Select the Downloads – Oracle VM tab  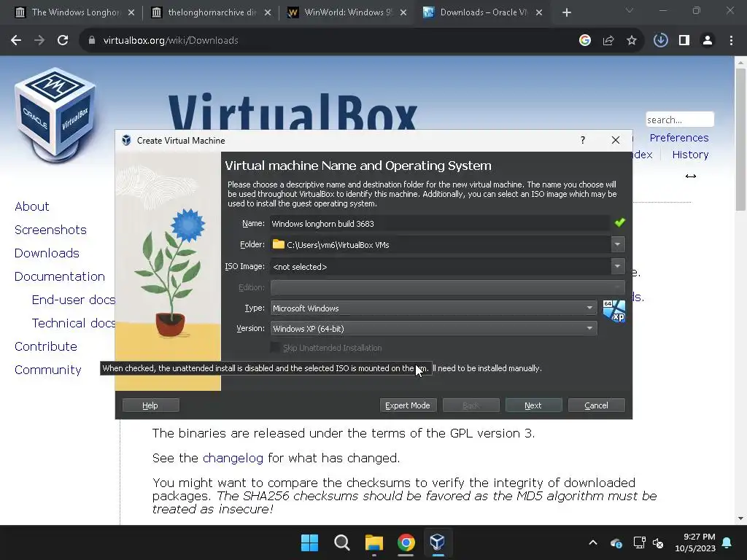[x=484, y=12]
